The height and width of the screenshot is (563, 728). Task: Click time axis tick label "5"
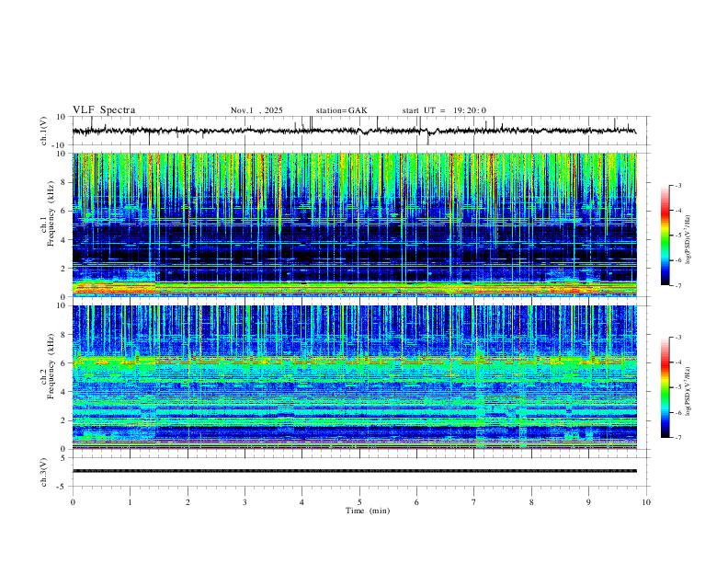coord(359,502)
